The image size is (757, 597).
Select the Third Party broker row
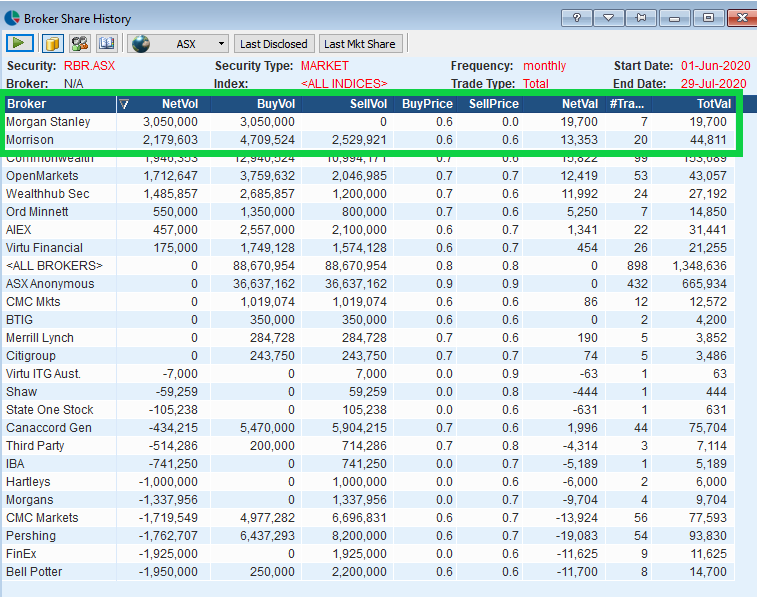tap(369, 445)
